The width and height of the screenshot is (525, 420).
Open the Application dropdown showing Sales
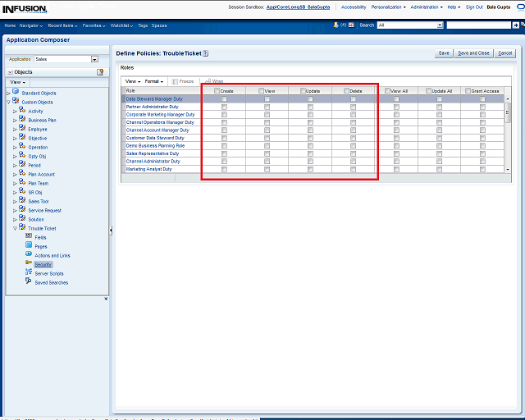pos(94,59)
